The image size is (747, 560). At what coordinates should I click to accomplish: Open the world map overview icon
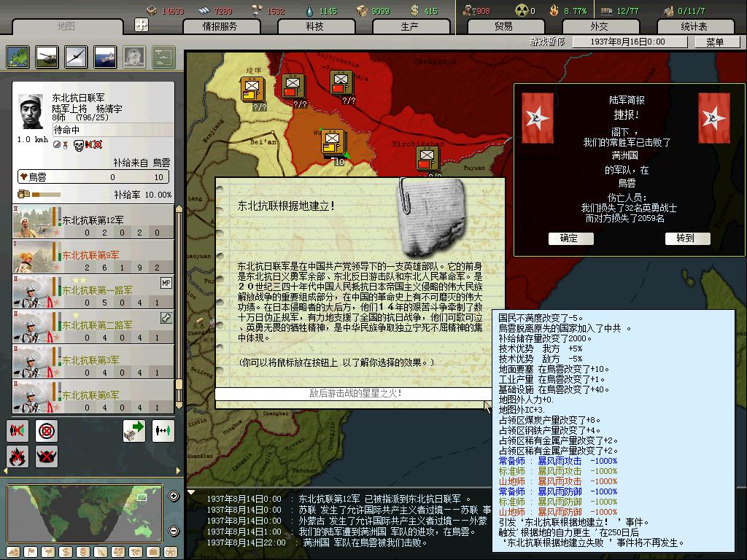coord(18,57)
